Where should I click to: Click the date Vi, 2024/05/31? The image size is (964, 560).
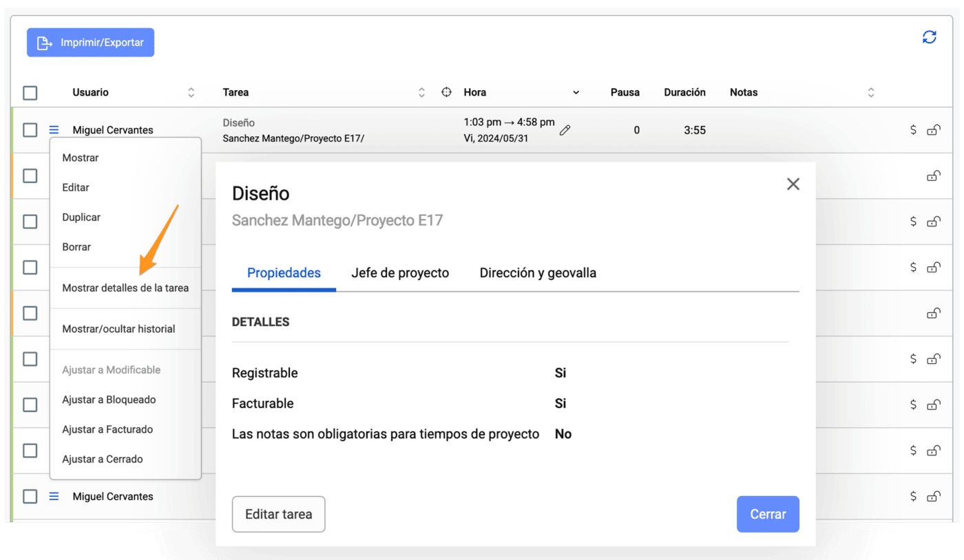click(x=496, y=138)
